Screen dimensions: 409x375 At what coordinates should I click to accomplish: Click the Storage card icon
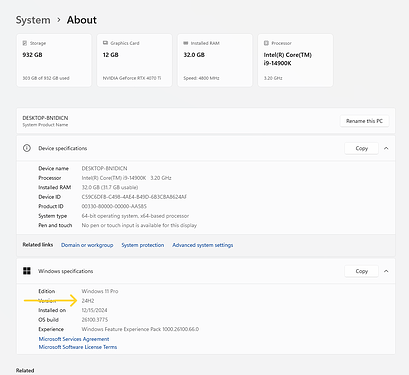(25, 43)
